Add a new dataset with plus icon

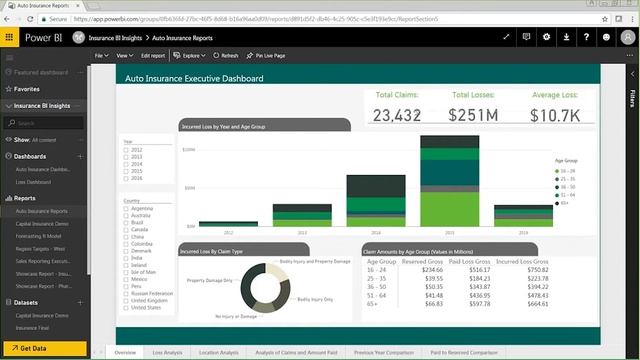point(80,302)
